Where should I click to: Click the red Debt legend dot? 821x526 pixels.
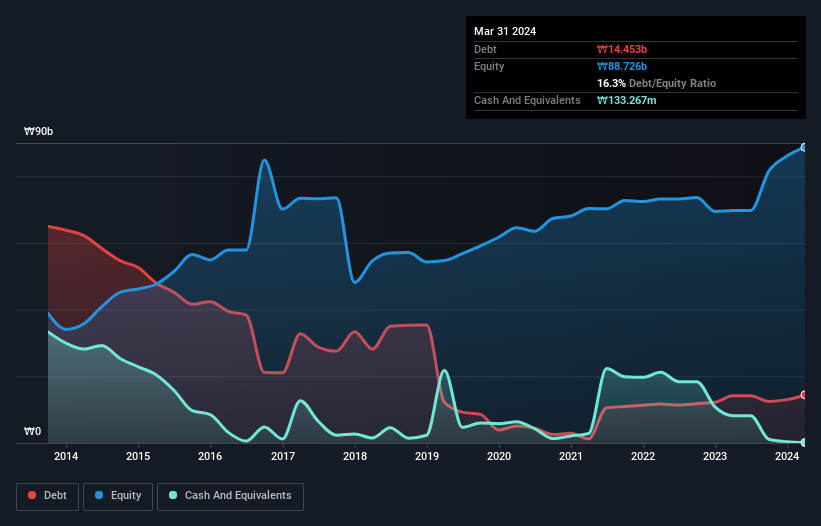(32, 495)
